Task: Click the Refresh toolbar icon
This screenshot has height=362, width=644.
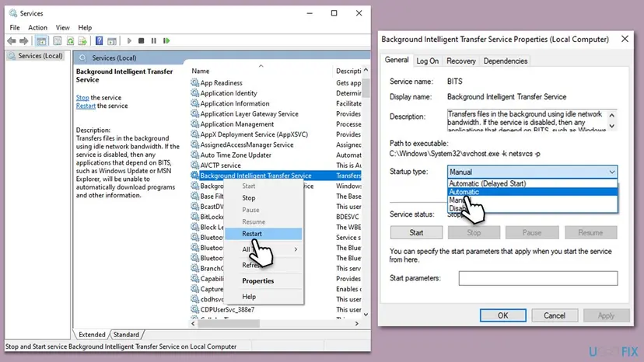Action: point(70,40)
